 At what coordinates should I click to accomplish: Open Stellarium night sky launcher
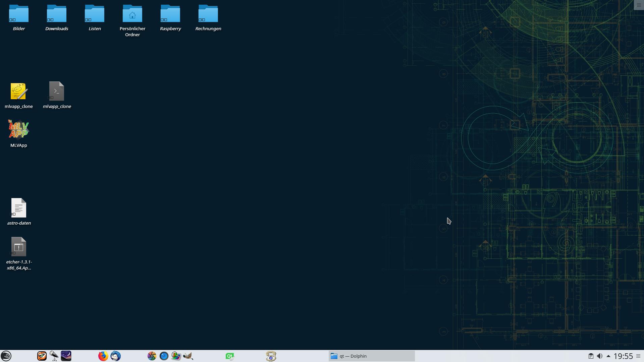(x=66, y=356)
